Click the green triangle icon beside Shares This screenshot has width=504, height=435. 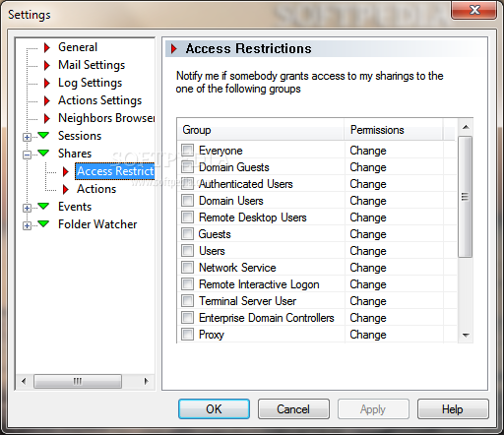43,153
